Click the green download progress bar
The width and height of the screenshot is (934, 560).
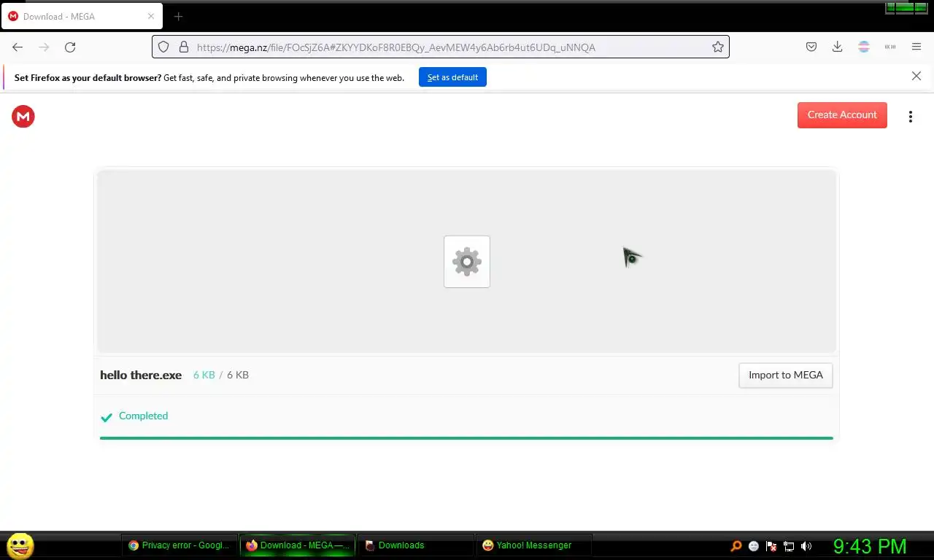coord(466,438)
